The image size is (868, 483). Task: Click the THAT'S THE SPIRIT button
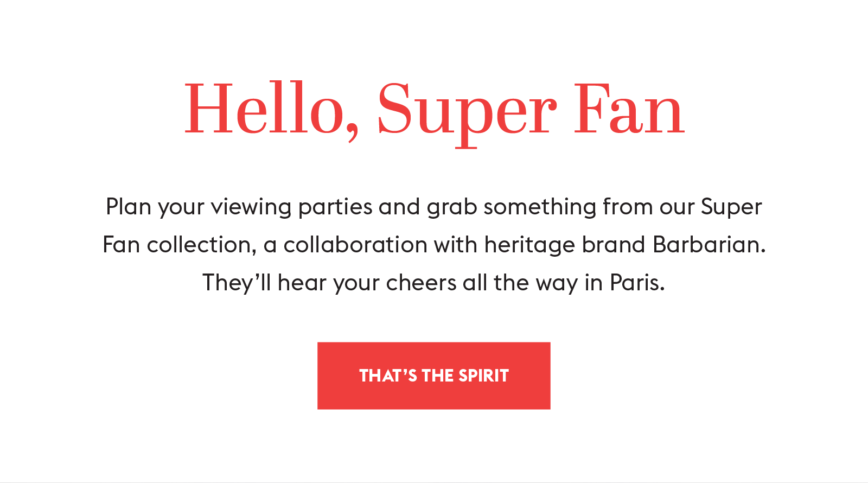(x=434, y=376)
